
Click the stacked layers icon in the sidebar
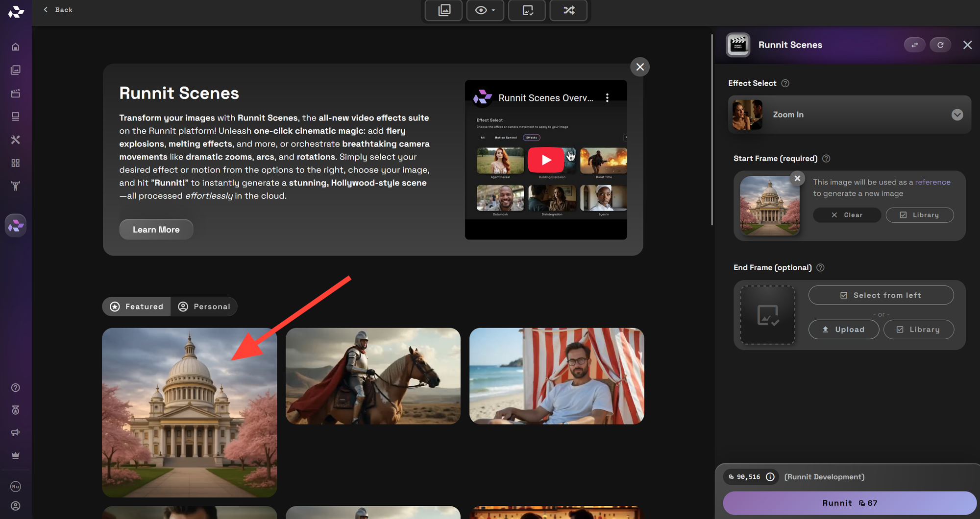(16, 117)
